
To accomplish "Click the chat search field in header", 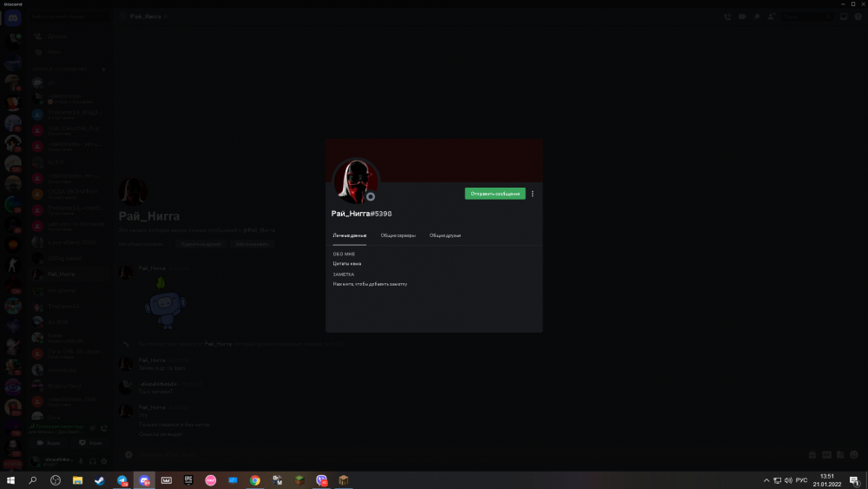I will pyautogui.click(x=807, y=17).
